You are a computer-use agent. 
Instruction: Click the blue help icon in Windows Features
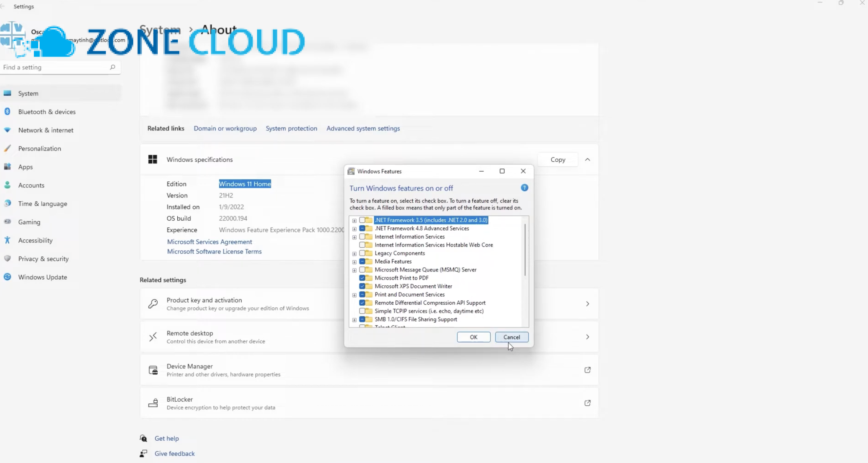[524, 188]
